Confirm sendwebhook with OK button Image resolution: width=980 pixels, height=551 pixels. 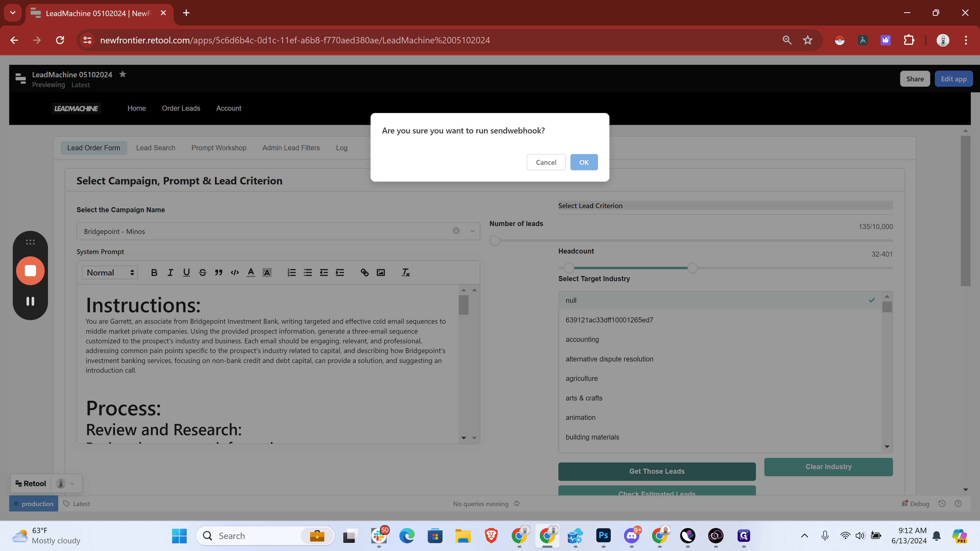[x=584, y=162]
